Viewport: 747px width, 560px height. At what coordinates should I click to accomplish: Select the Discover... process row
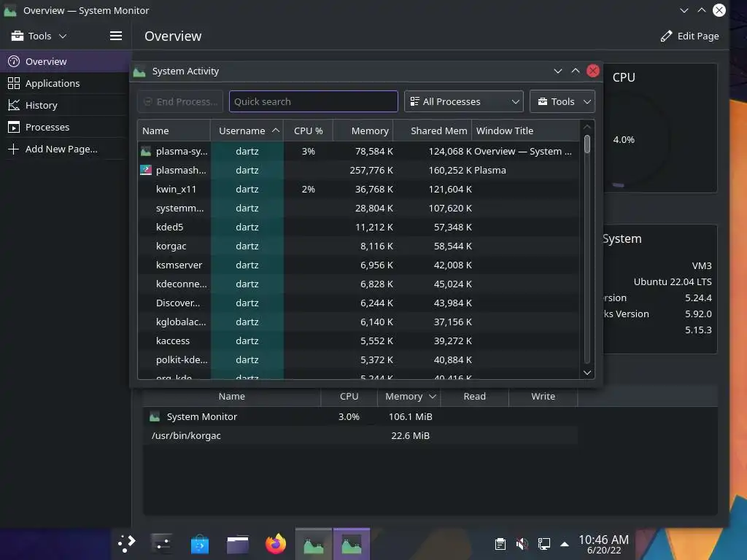359,303
